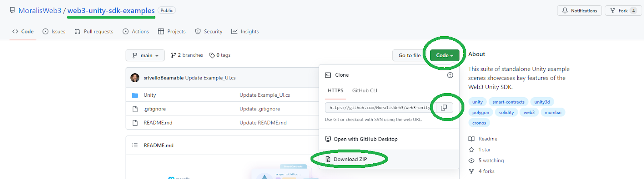Click the zip file icon beside Download ZIP
The width and height of the screenshot is (644, 179).
(328, 159)
